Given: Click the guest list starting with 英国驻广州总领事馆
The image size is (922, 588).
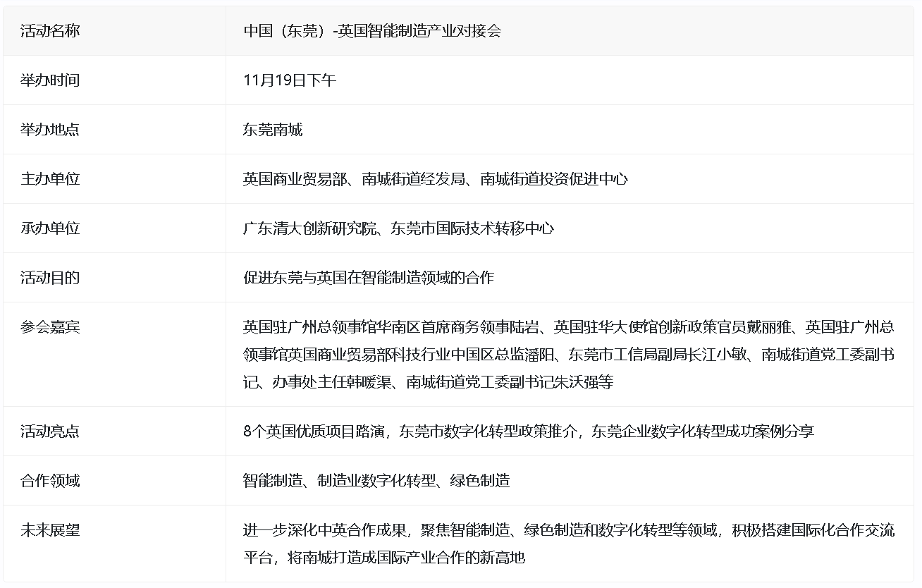Looking at the screenshot, I should click(568, 354).
